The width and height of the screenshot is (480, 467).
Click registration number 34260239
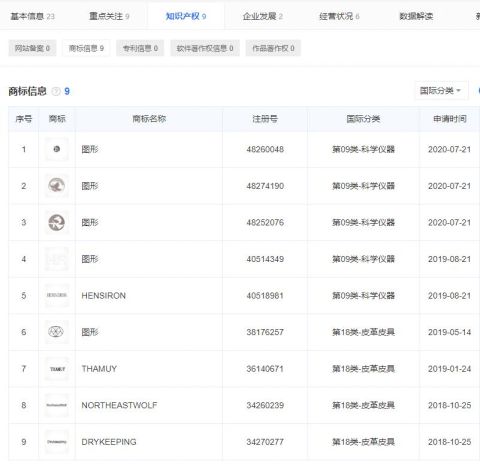coord(265,405)
